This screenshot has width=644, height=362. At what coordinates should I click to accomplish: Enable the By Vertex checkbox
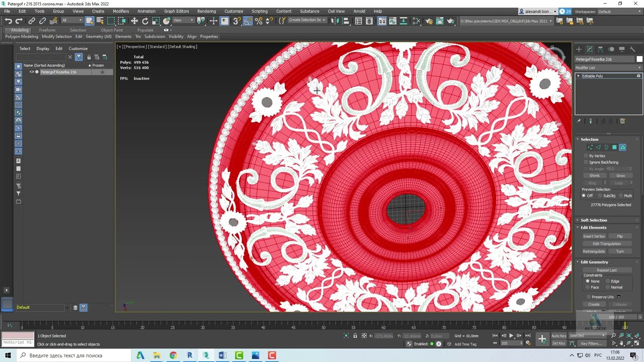tap(586, 156)
